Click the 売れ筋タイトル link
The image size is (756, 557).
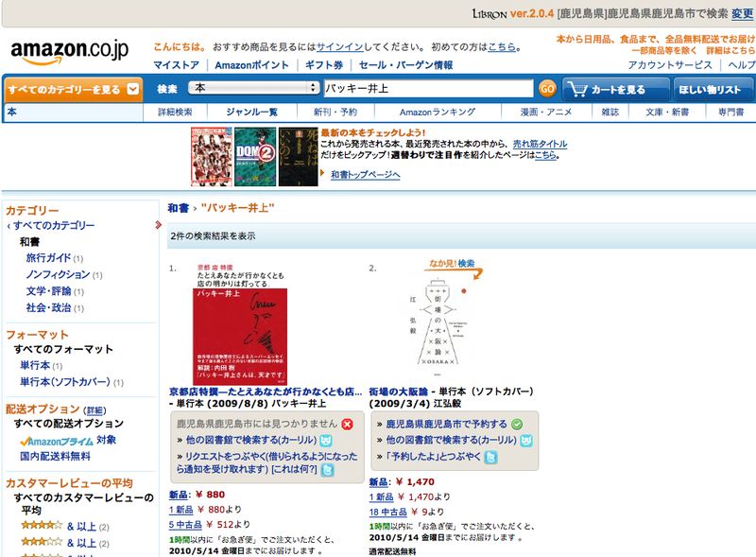[540, 144]
